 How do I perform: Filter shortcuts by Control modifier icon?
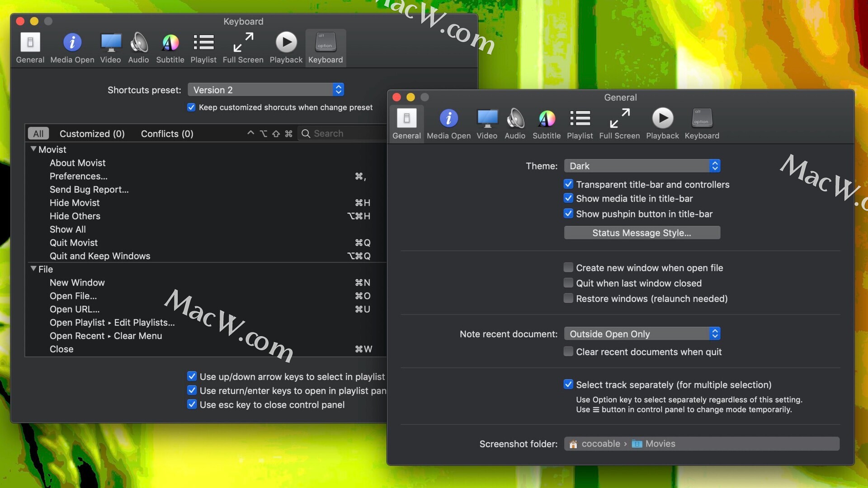click(250, 133)
